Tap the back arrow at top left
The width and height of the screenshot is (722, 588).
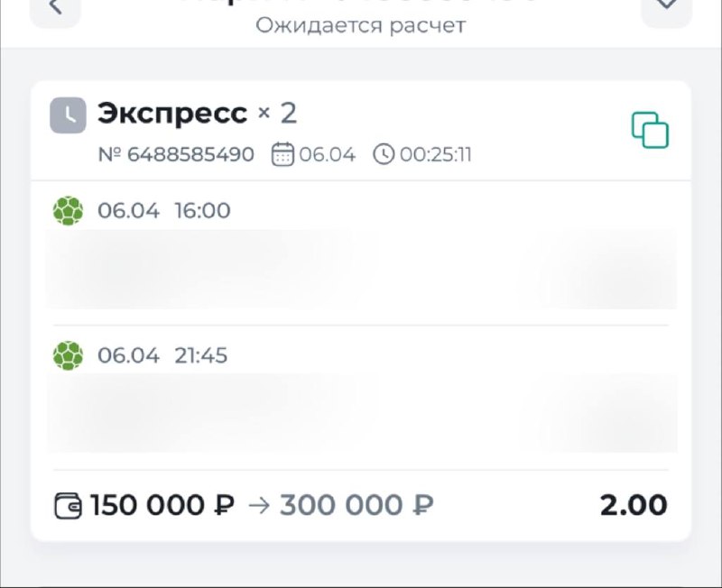[x=55, y=7]
